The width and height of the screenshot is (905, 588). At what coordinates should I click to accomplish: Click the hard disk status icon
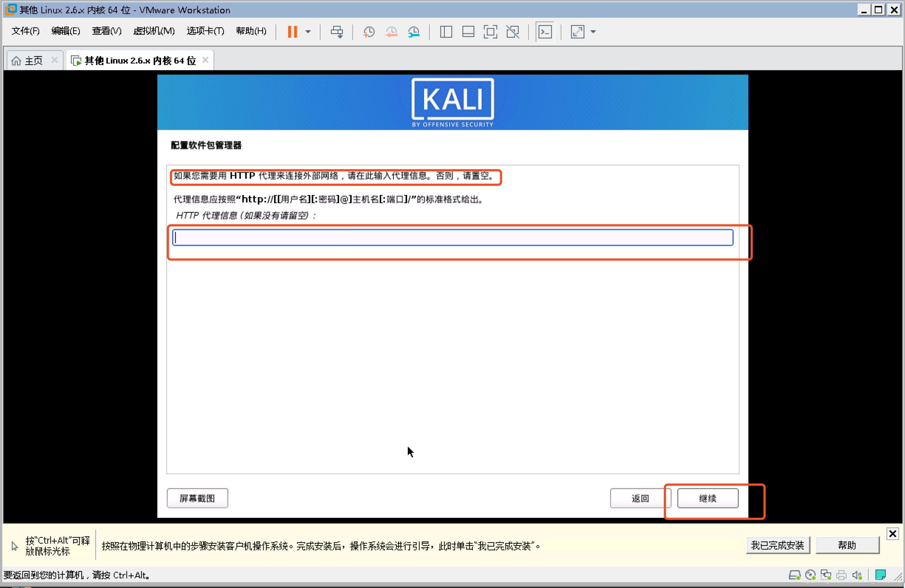(x=795, y=575)
